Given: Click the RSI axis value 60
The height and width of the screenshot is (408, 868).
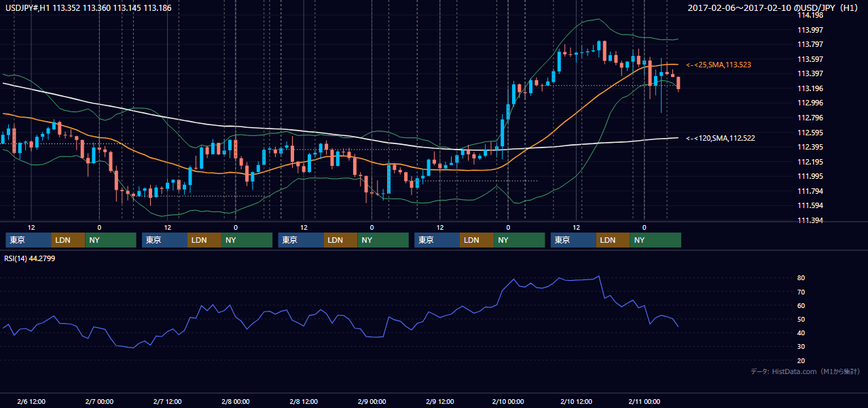Looking at the screenshot, I should (801, 305).
